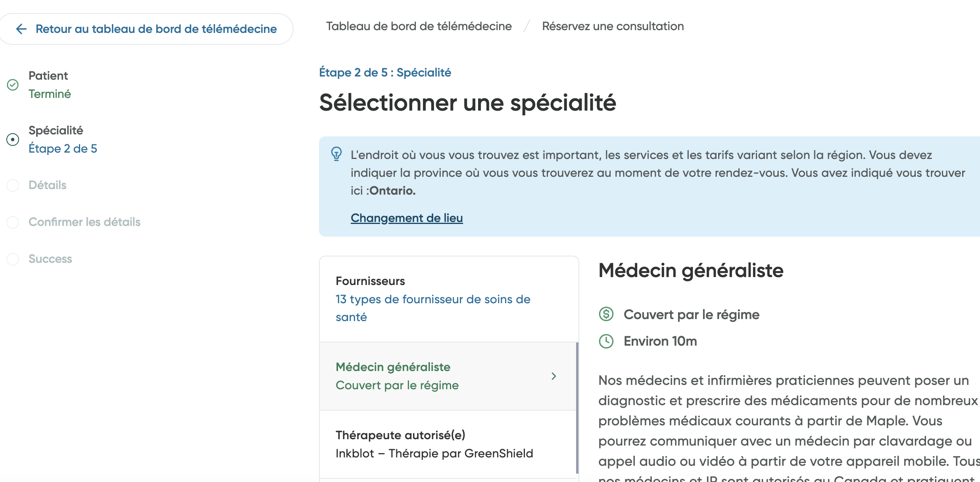Select the Confirmer les détails step circle

[13, 222]
